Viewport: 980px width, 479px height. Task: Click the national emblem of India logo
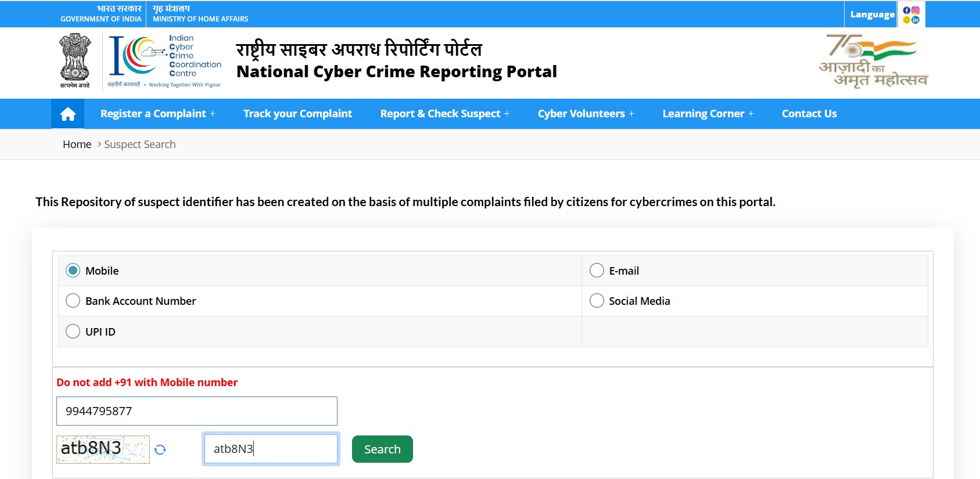pos(75,61)
